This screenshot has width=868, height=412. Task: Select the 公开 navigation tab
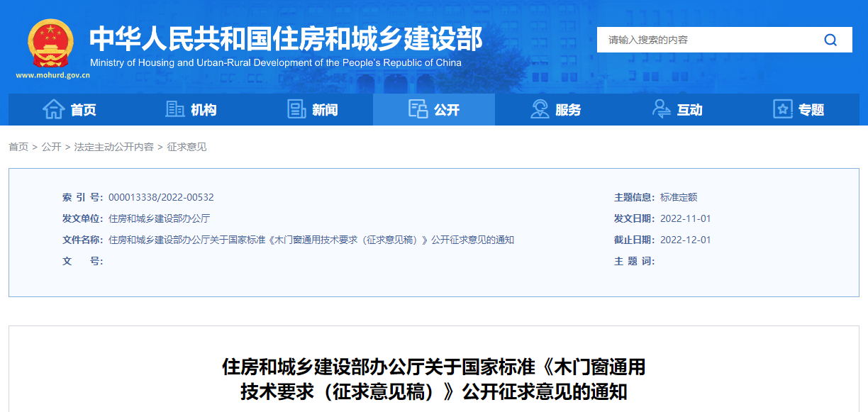click(x=434, y=109)
